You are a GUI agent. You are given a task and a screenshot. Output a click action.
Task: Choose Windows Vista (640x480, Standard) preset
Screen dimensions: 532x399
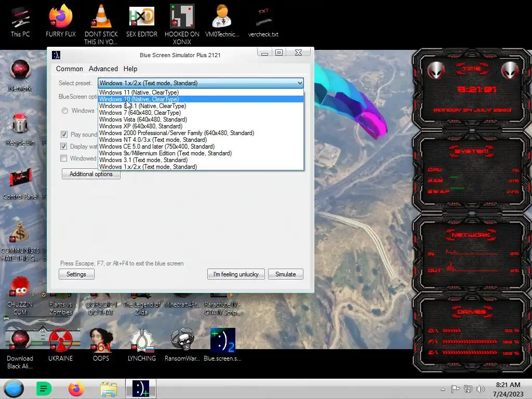[201, 119]
